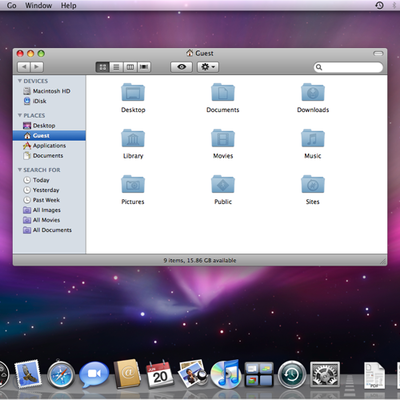Switch to column view
Screen dimensions: 400x400
(x=130, y=67)
